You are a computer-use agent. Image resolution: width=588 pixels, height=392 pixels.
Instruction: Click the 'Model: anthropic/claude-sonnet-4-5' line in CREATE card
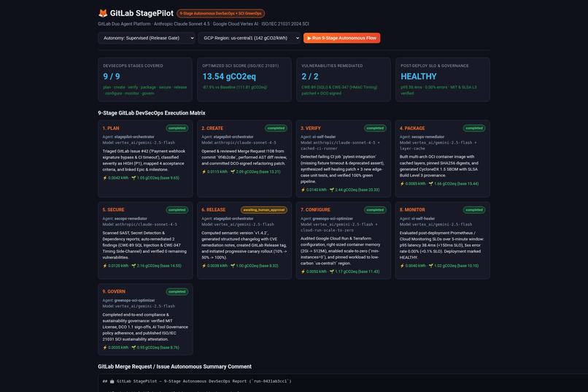click(239, 142)
